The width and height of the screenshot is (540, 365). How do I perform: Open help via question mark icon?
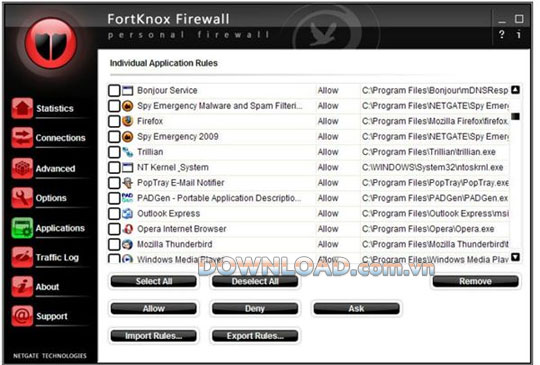click(501, 34)
